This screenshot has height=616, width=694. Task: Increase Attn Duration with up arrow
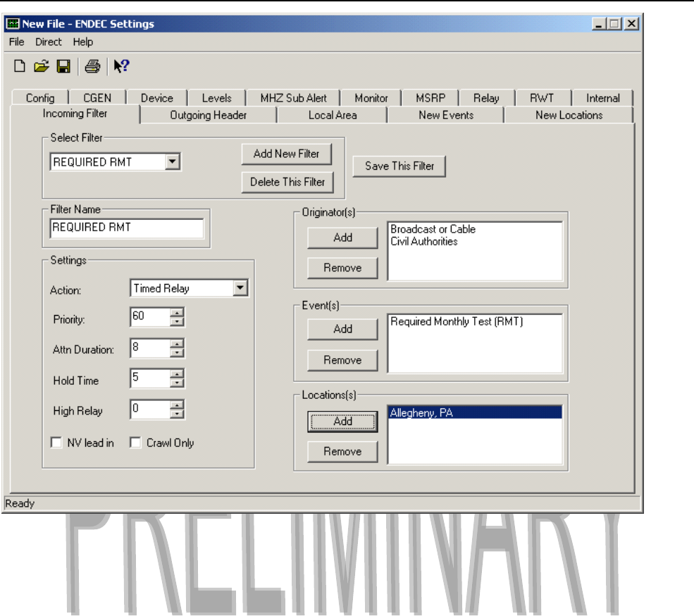(177, 343)
